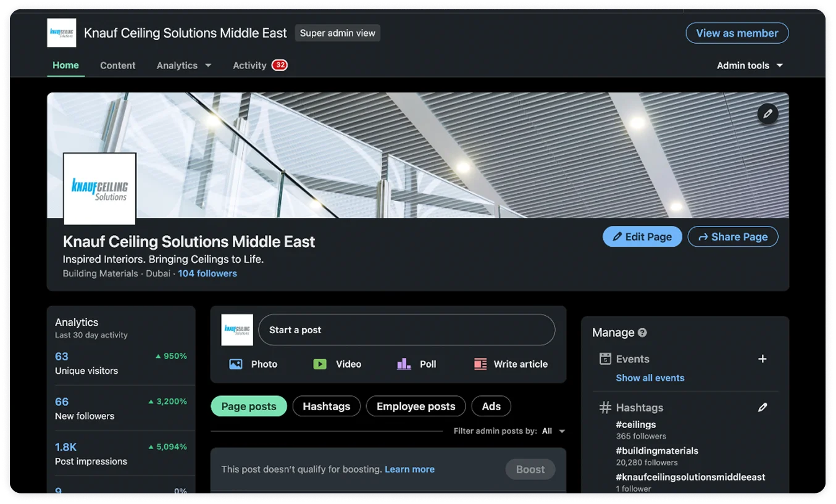Click the Manage help question mark icon
This screenshot has height=504, width=836.
642,333
